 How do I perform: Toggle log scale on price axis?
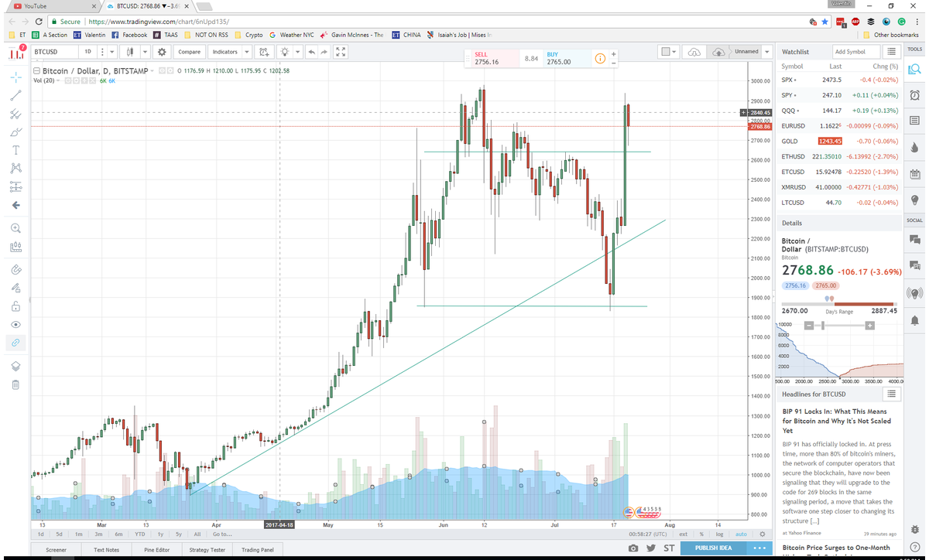coord(720,534)
